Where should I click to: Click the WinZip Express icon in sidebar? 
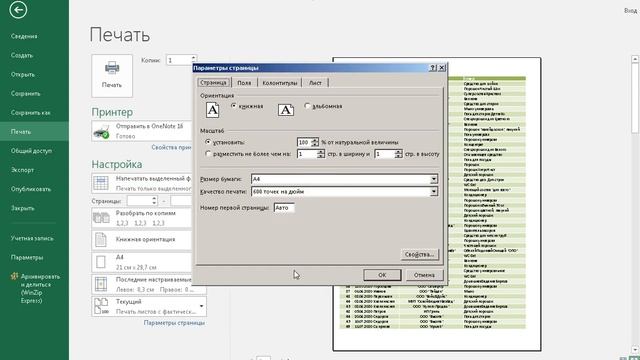point(14,276)
